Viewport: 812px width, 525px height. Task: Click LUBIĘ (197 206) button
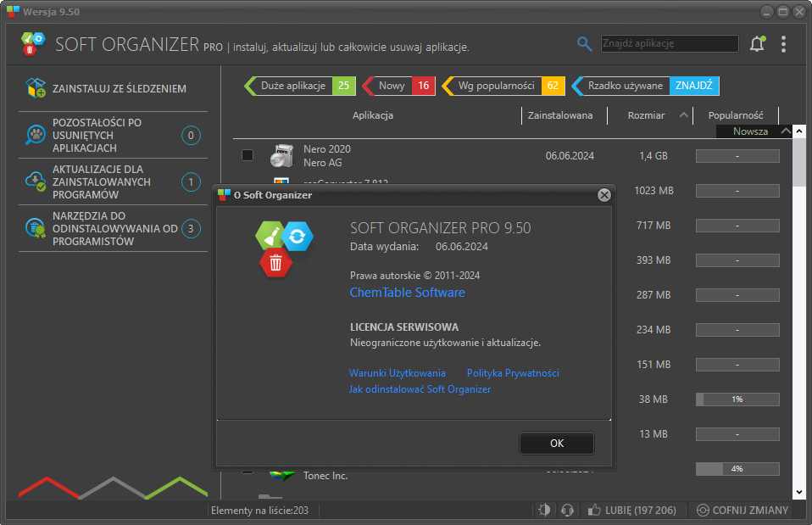632,510
